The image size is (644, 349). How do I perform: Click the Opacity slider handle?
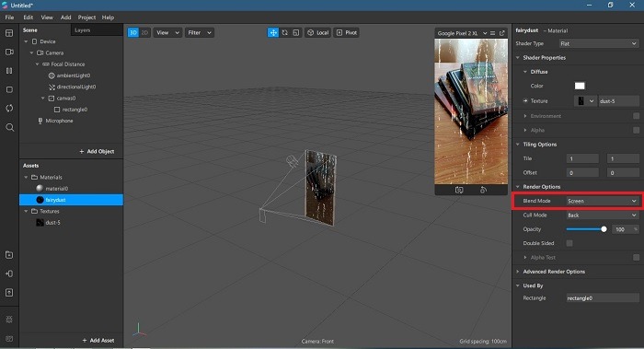[x=604, y=229]
